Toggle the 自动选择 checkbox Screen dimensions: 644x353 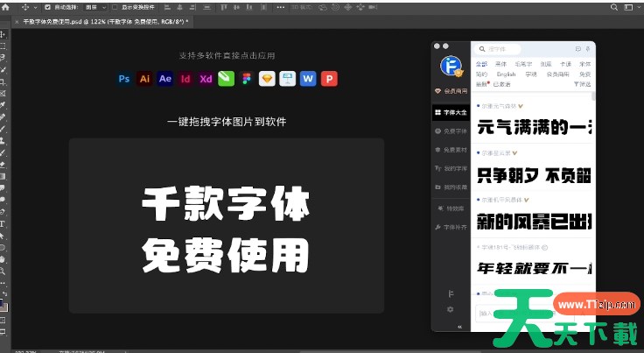[46, 5]
